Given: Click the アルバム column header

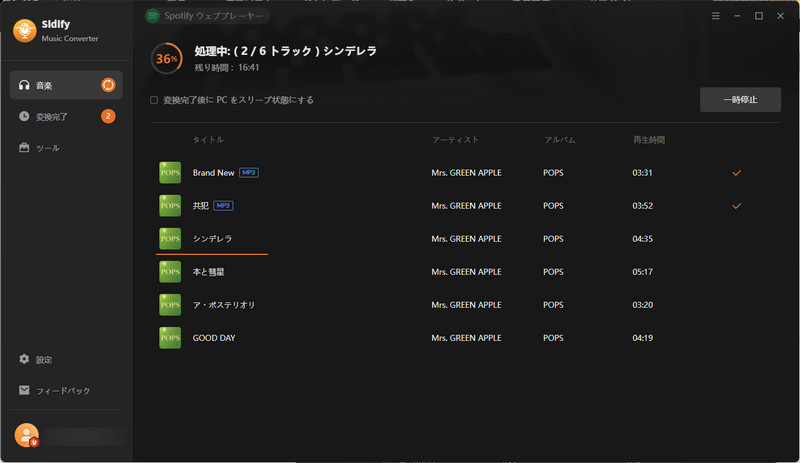Looking at the screenshot, I should (x=560, y=139).
